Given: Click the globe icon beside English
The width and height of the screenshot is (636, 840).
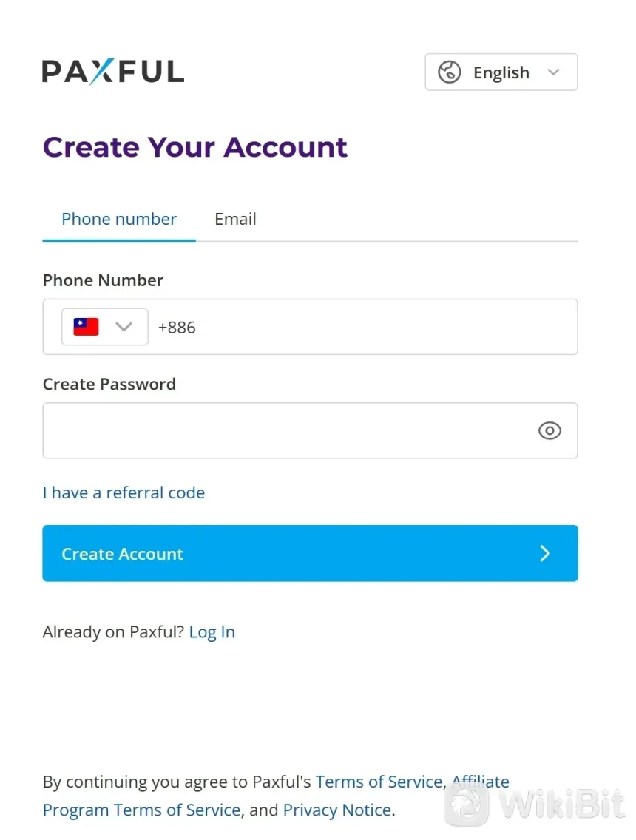Looking at the screenshot, I should pos(450,72).
